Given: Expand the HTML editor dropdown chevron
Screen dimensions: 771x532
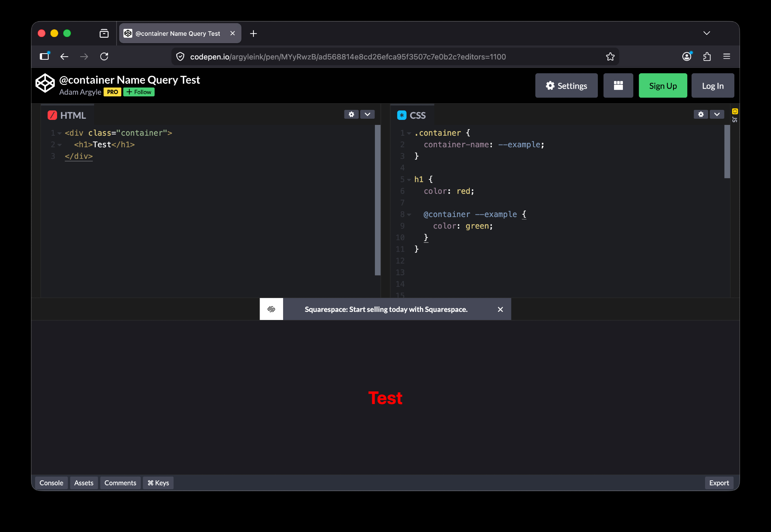Looking at the screenshot, I should point(368,114).
